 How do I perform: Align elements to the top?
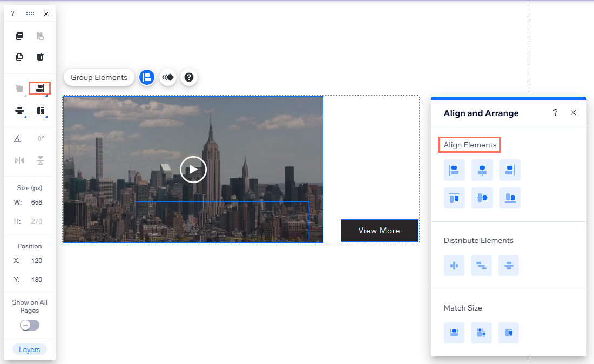click(454, 198)
